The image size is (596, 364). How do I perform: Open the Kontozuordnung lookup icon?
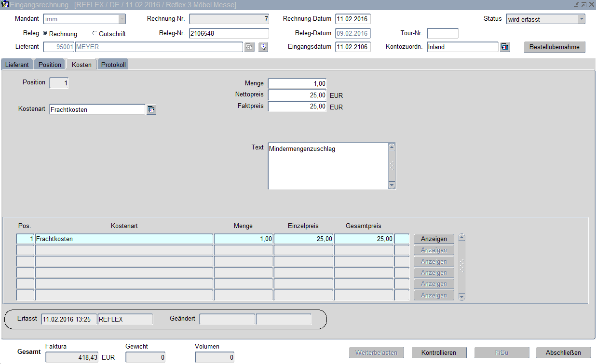coord(505,47)
